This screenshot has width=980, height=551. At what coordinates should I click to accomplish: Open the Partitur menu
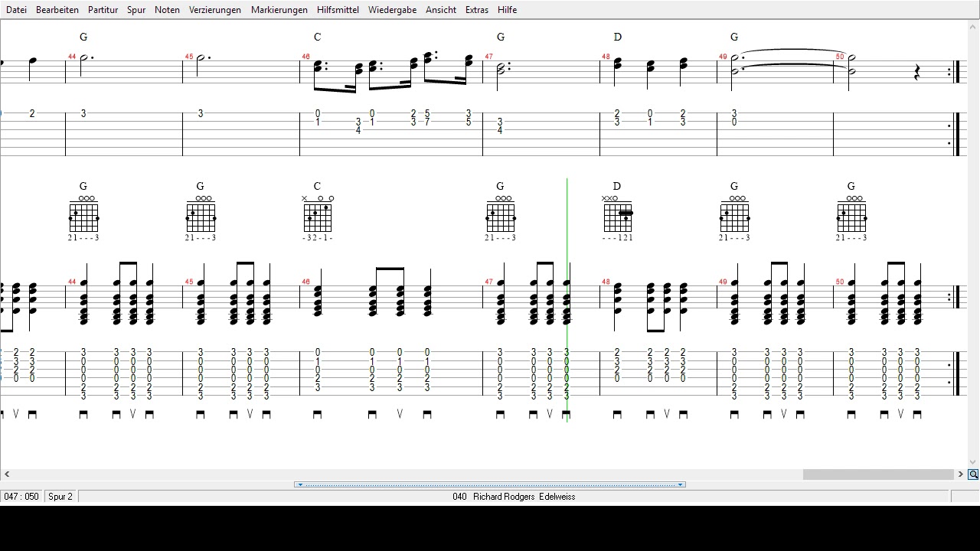point(103,10)
